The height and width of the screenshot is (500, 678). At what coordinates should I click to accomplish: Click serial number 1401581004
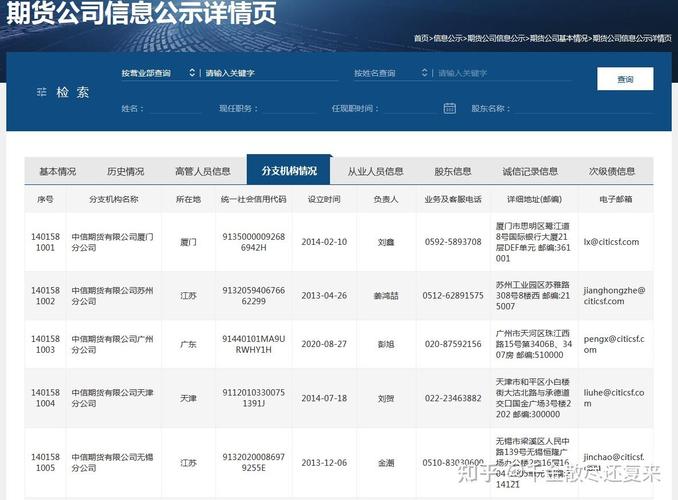(x=45, y=398)
